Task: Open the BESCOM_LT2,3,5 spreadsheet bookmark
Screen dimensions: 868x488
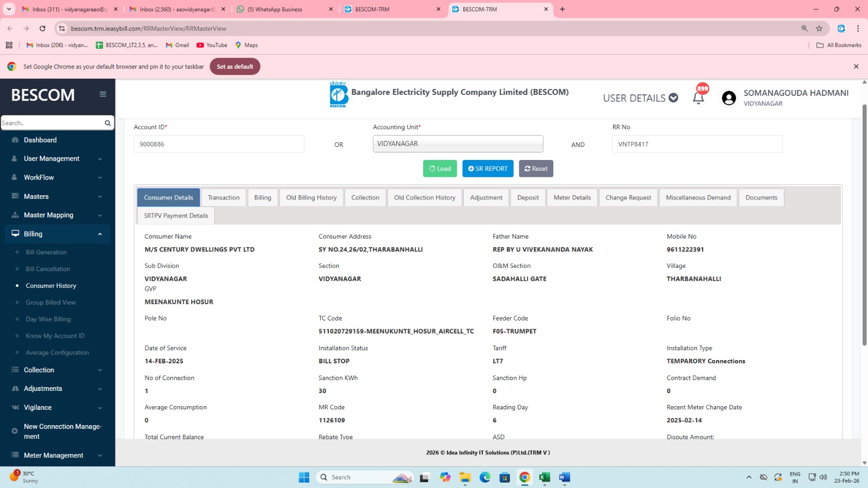Action: click(x=126, y=45)
